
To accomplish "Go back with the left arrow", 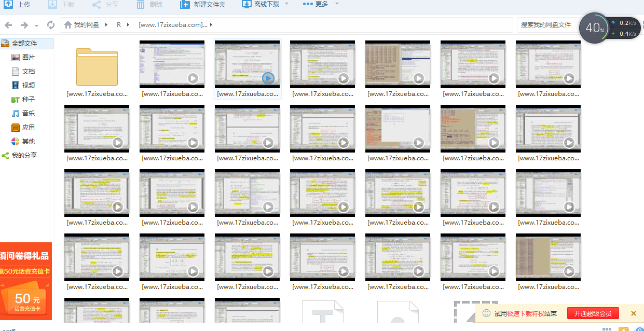I will tap(8, 25).
